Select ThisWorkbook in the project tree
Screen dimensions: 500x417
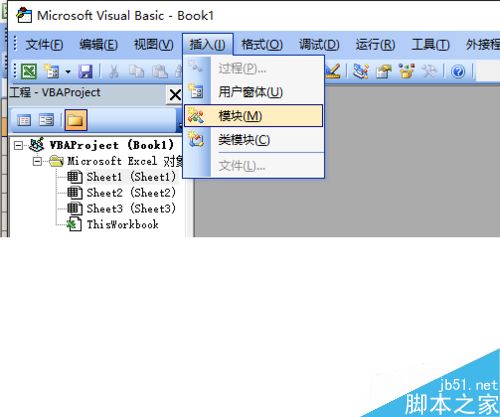tap(123, 224)
